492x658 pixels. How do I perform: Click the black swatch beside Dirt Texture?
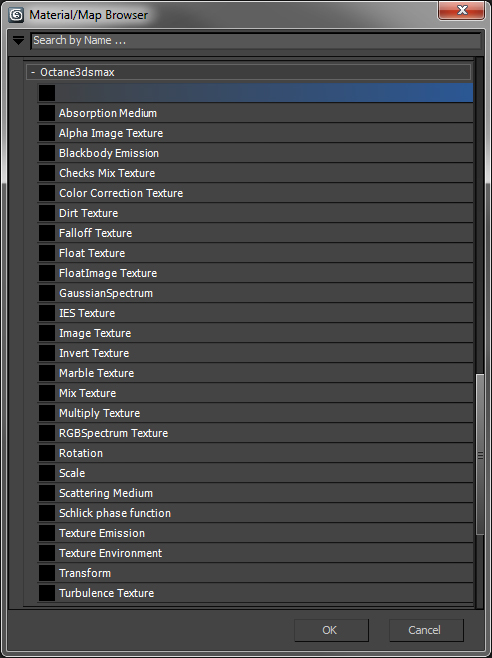(x=47, y=213)
